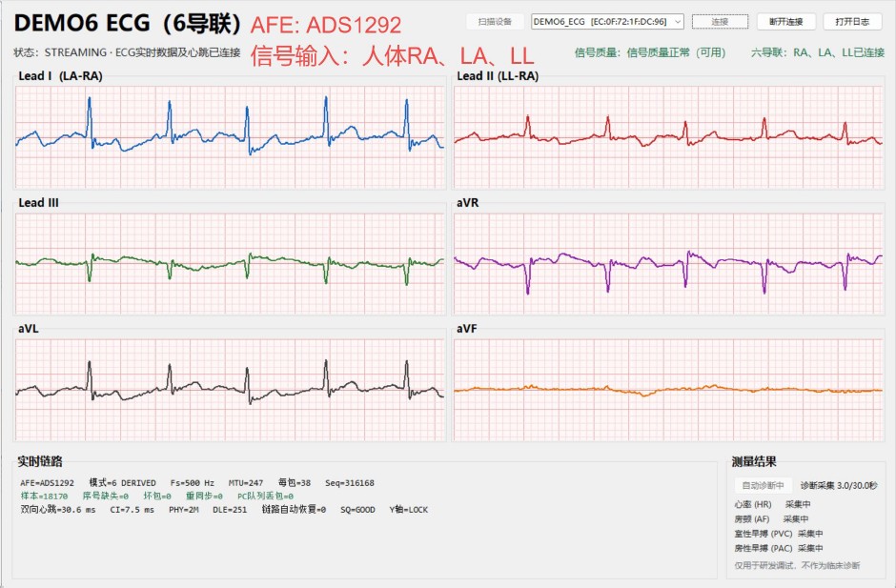Screen dimensions: 896x588
Task: Click the MTU=247 value
Action: pyautogui.click(x=246, y=483)
